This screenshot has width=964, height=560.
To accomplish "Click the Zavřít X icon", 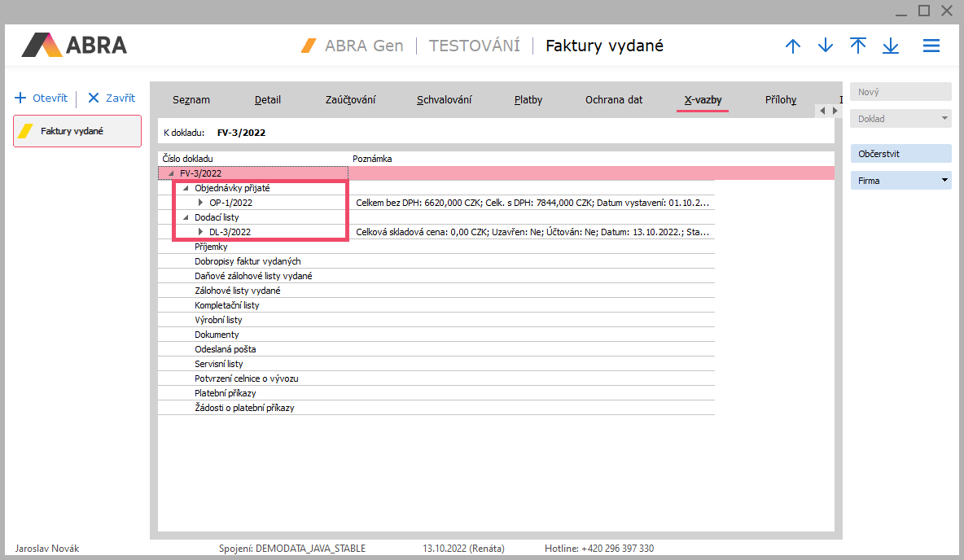I will tap(94, 98).
